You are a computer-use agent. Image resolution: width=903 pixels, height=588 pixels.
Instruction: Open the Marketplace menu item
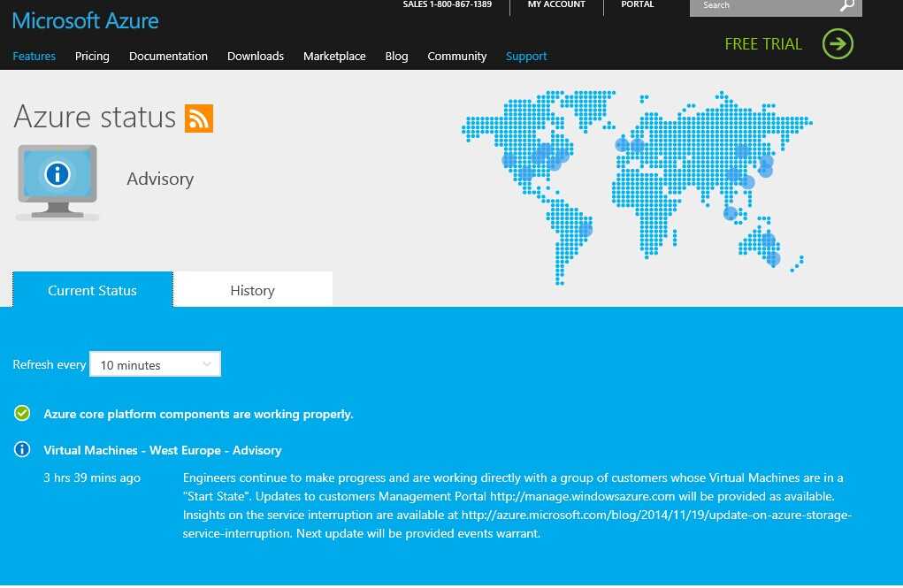coord(334,56)
